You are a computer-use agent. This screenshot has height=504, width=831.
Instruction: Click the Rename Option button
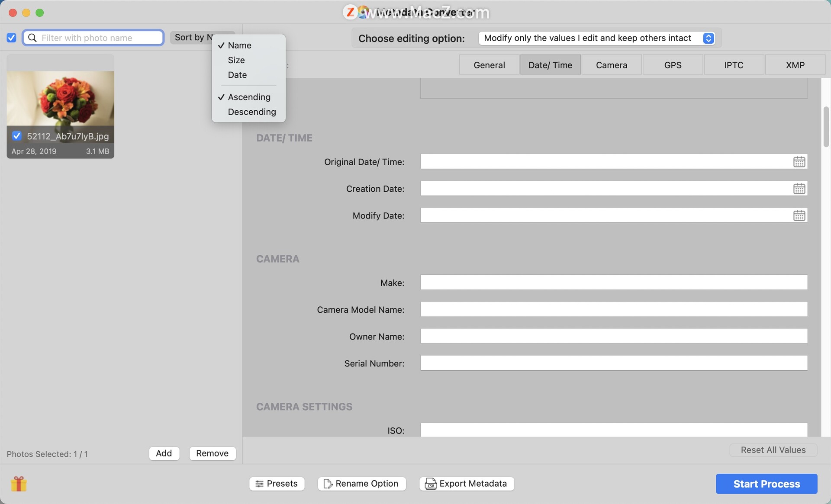pyautogui.click(x=362, y=484)
